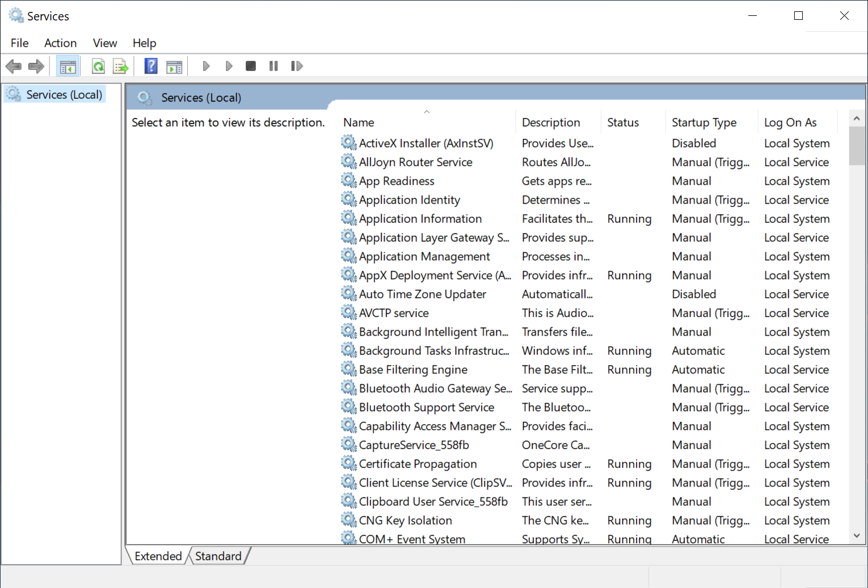Open the View menu

(x=105, y=43)
